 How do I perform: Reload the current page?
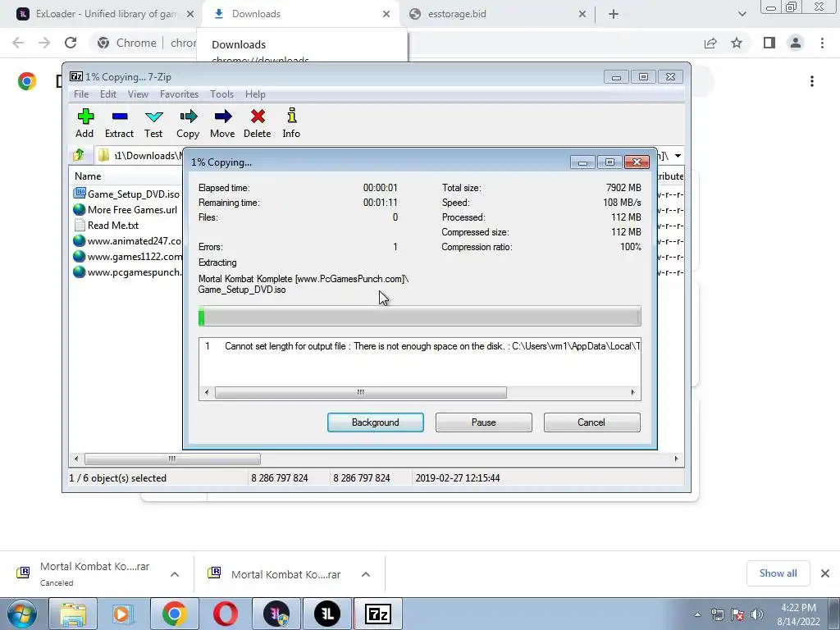[x=71, y=43]
